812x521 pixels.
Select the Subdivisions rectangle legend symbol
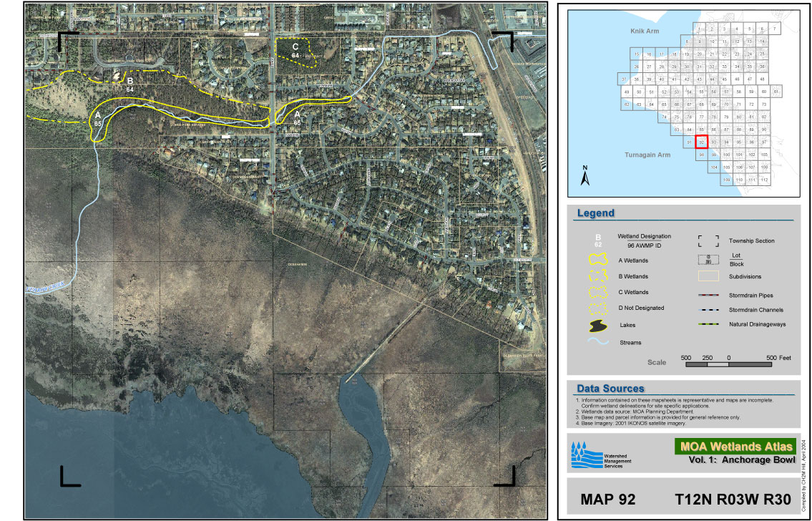click(x=708, y=276)
